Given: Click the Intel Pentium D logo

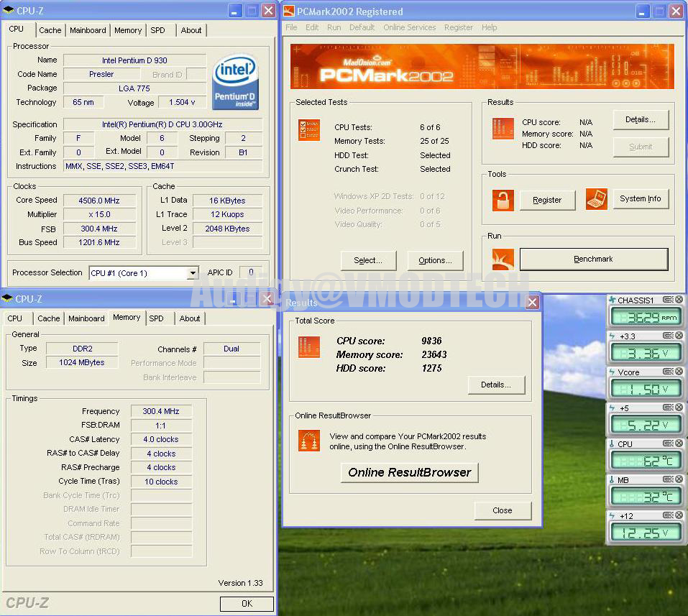Looking at the screenshot, I should (236, 82).
